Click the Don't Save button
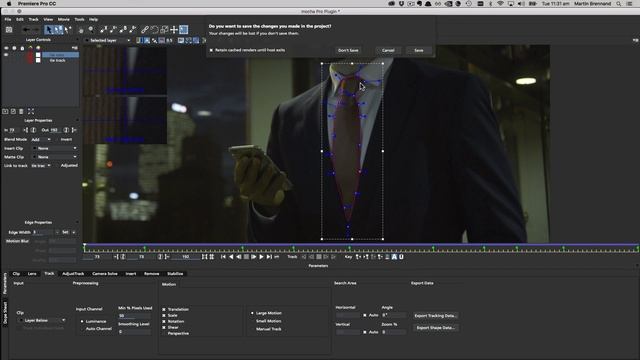 (348, 50)
